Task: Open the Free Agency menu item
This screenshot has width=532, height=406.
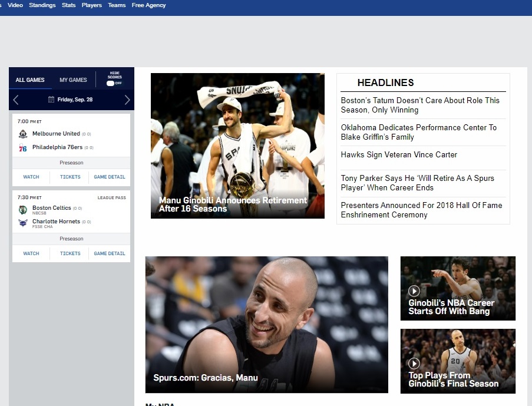Action: click(148, 5)
